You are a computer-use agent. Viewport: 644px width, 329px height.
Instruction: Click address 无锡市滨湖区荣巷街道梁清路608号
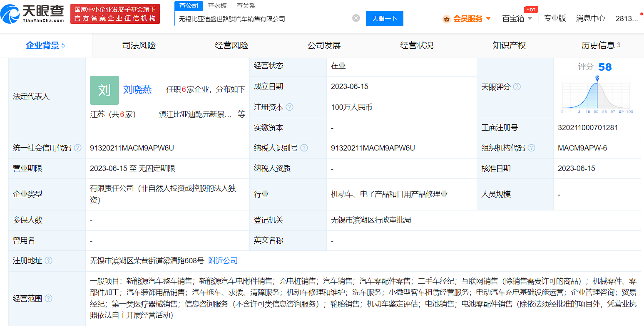(x=147, y=260)
